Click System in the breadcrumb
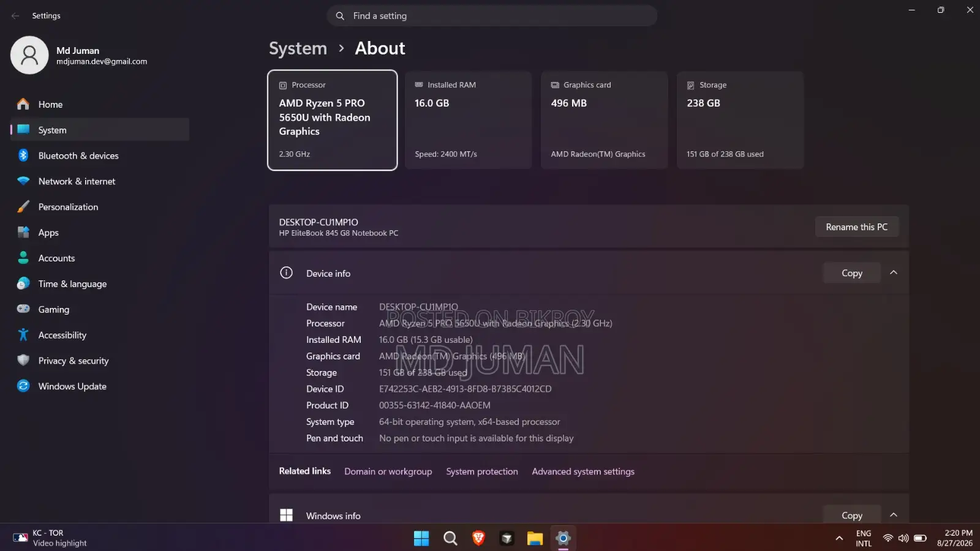The width and height of the screenshot is (980, 551). [x=298, y=48]
